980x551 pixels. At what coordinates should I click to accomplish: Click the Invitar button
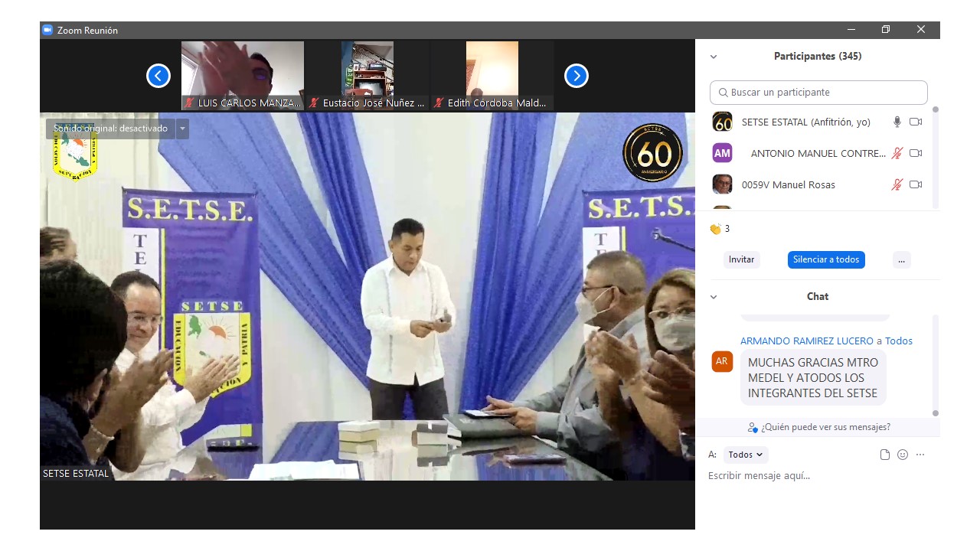click(742, 259)
